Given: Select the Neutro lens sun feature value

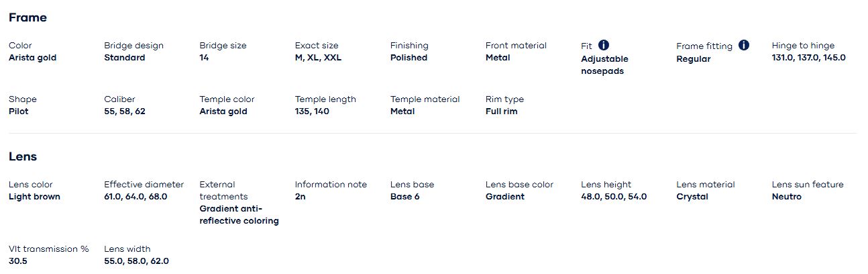Looking at the screenshot, I should coord(786,197).
